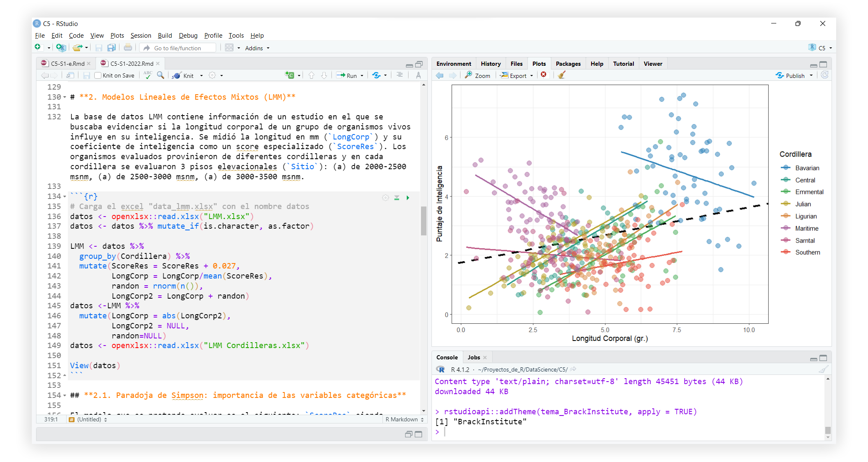Click the Addins dropdown button
Image resolution: width=868 pixels, height=462 pixels.
click(258, 48)
